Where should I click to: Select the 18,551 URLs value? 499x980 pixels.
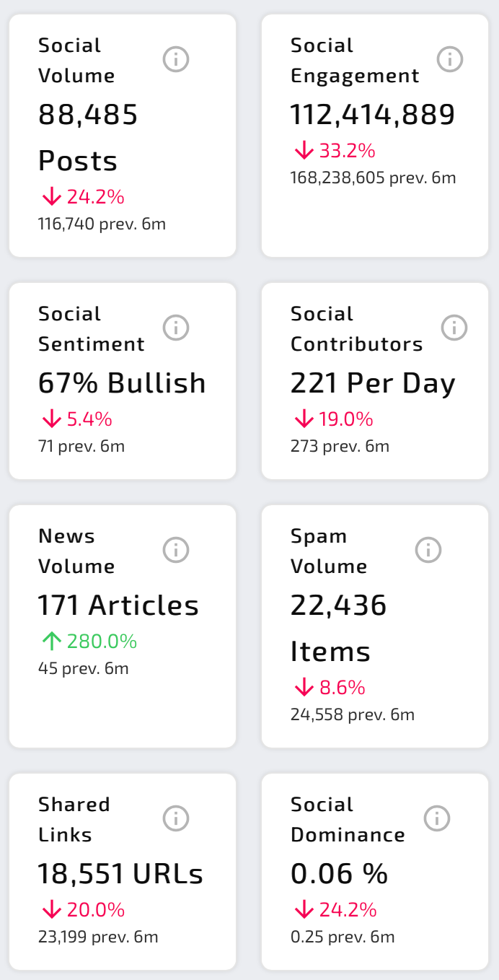click(x=120, y=874)
